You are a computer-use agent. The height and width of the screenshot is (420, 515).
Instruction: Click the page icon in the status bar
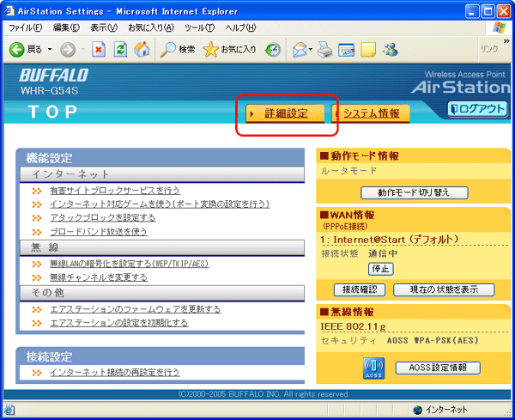click(x=9, y=410)
